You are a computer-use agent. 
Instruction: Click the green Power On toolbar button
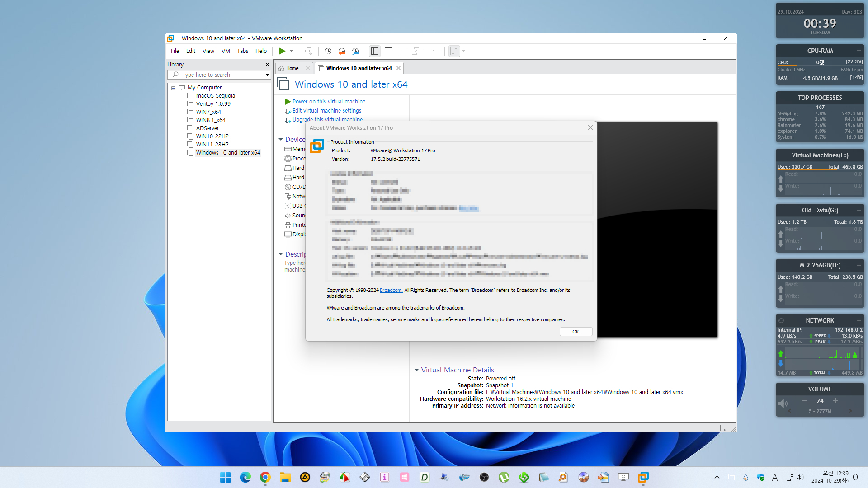point(282,51)
